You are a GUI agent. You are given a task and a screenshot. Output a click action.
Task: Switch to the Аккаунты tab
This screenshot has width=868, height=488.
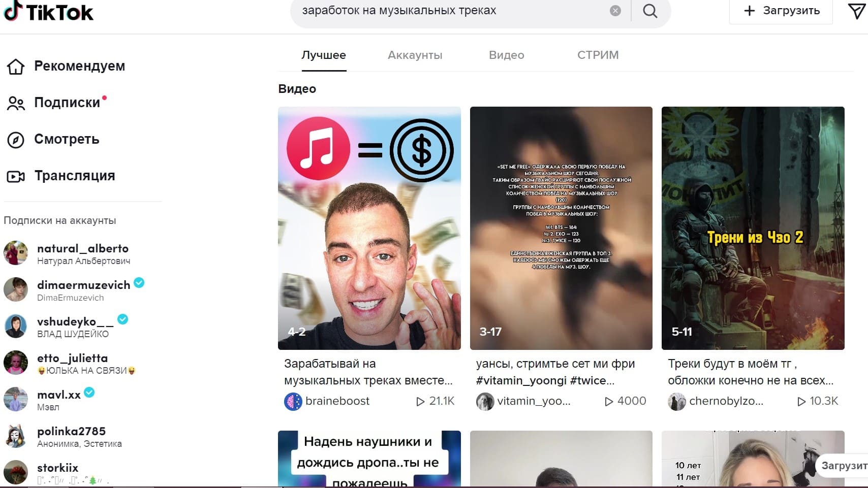click(415, 55)
